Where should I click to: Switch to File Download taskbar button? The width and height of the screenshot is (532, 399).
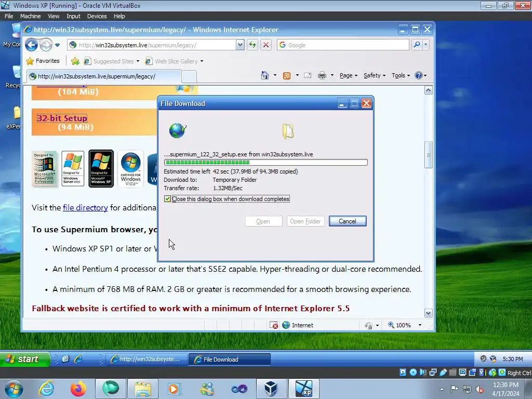coord(229,360)
